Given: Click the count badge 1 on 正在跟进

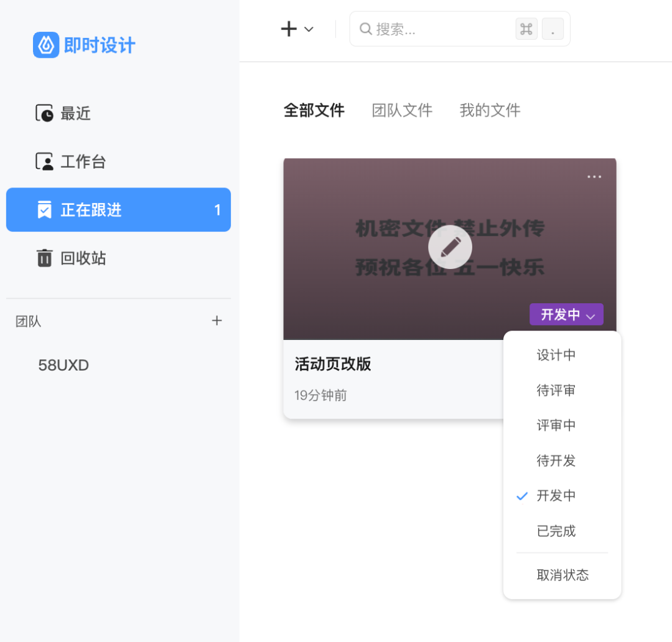Looking at the screenshot, I should pos(217,210).
